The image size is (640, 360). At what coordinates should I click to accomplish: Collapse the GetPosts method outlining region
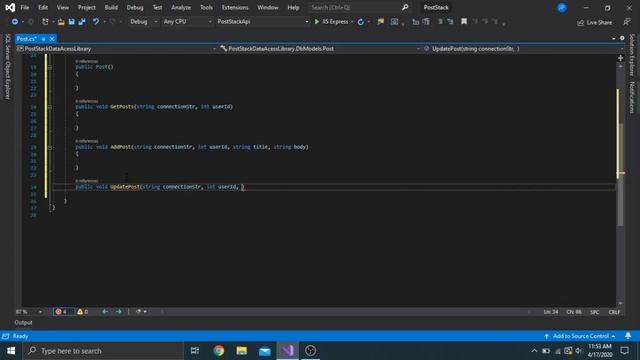point(50,107)
